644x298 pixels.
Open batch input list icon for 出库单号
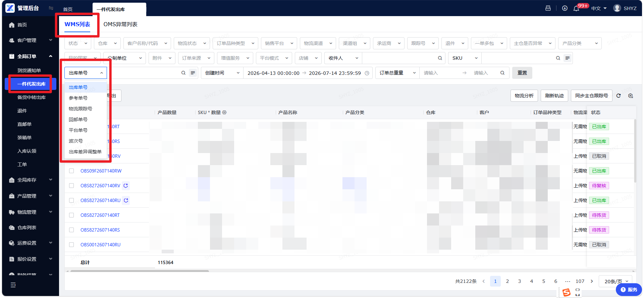(193, 73)
